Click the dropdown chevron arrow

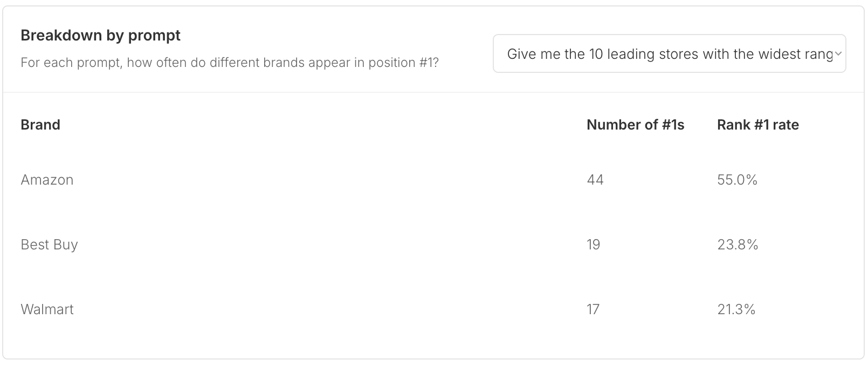coord(838,54)
